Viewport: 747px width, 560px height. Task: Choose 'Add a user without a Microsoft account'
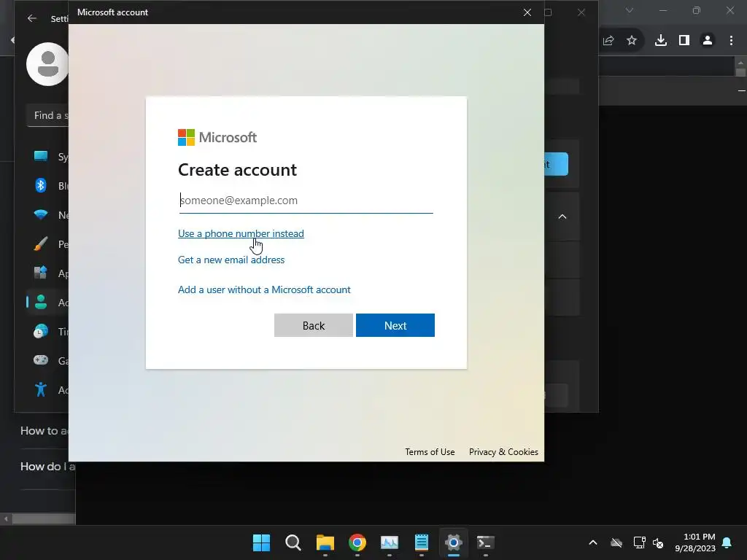[264, 289]
